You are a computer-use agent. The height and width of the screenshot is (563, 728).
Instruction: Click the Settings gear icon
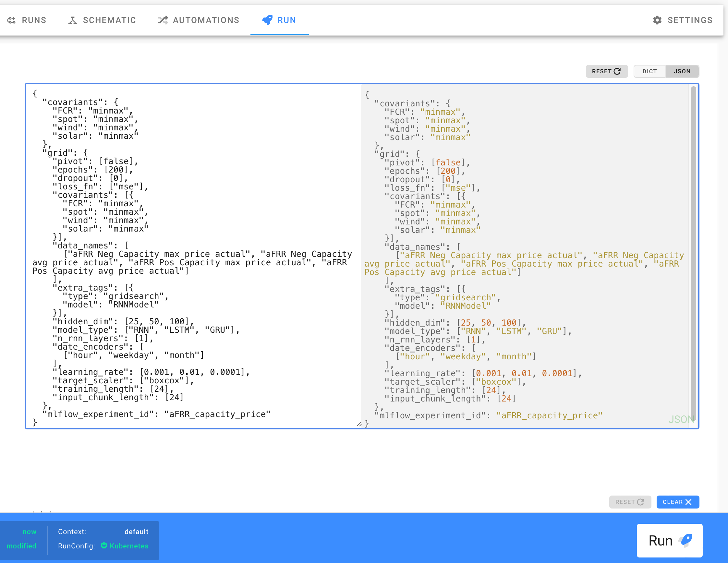(657, 20)
